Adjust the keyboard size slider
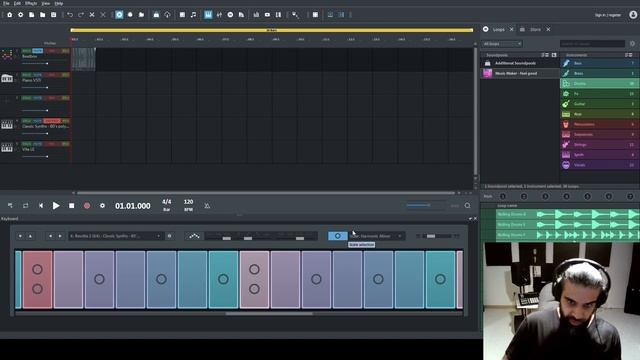 (437, 236)
